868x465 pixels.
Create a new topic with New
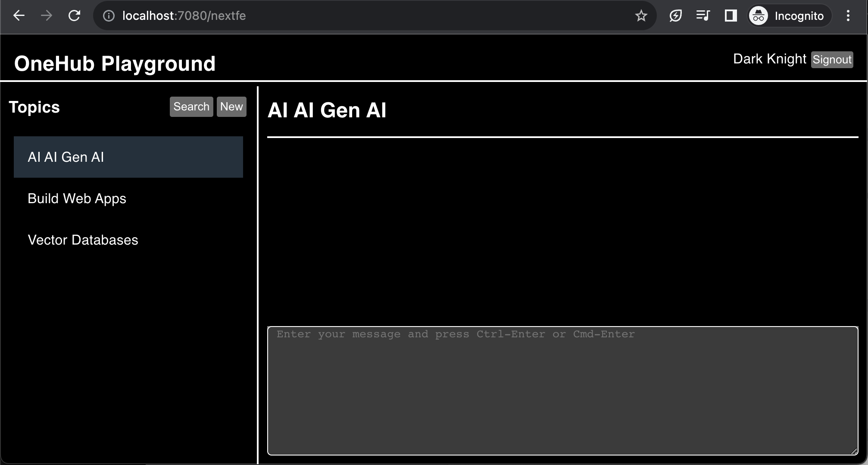coord(231,107)
